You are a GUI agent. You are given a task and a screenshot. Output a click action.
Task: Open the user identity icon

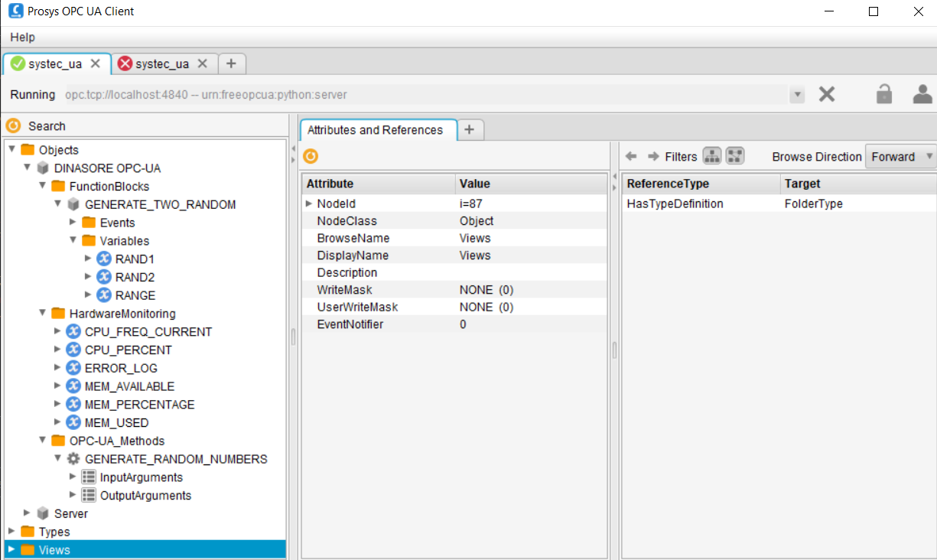[x=922, y=94]
